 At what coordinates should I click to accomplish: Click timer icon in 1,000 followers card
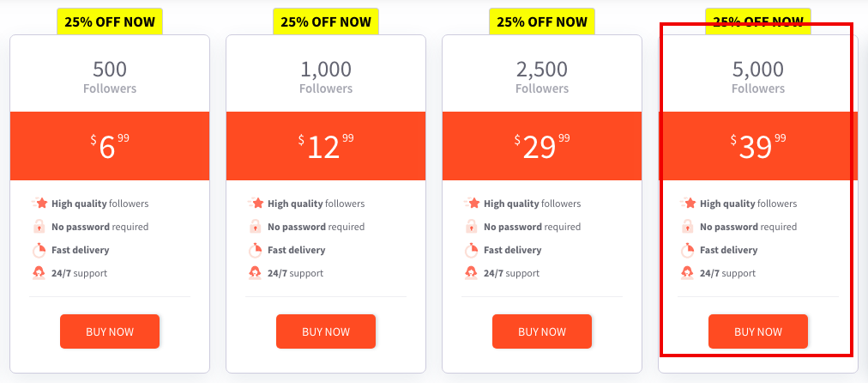[x=255, y=250]
